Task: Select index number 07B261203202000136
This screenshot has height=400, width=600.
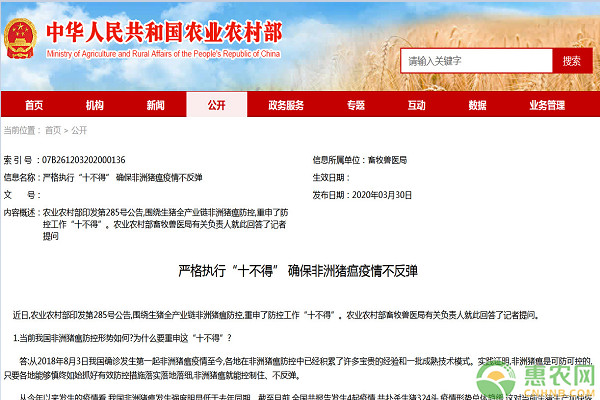Action: (83, 160)
